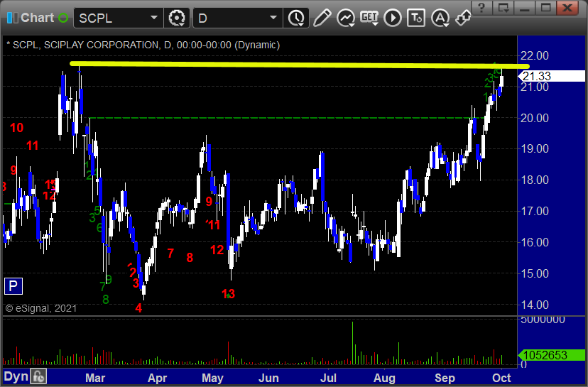The image size is (588, 387).
Task: Click the detach window arrows icon
Action: point(463,18)
